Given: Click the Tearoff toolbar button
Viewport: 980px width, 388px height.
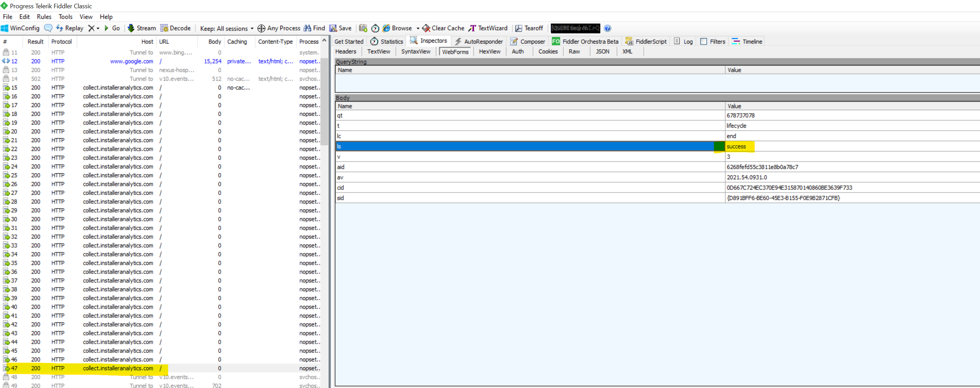Looking at the screenshot, I should (529, 28).
